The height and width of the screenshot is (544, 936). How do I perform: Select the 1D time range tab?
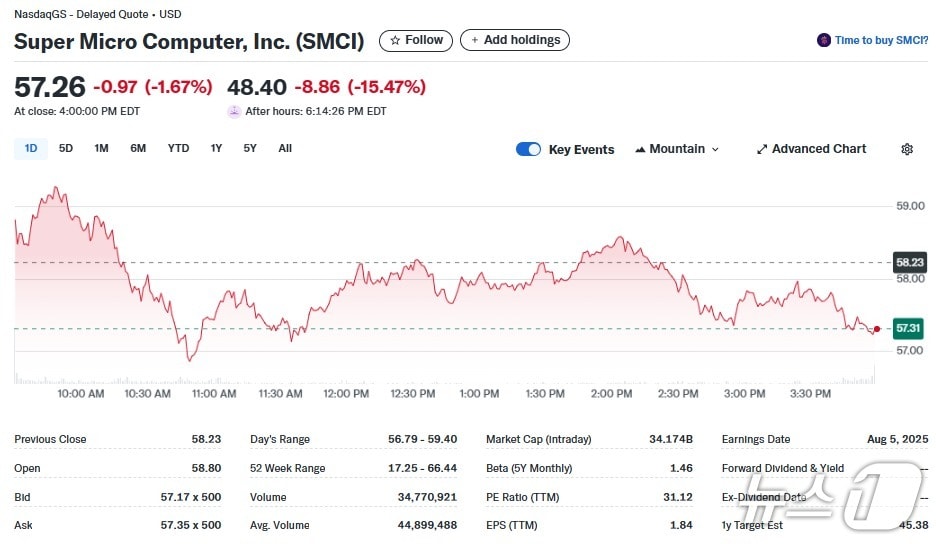(30, 148)
